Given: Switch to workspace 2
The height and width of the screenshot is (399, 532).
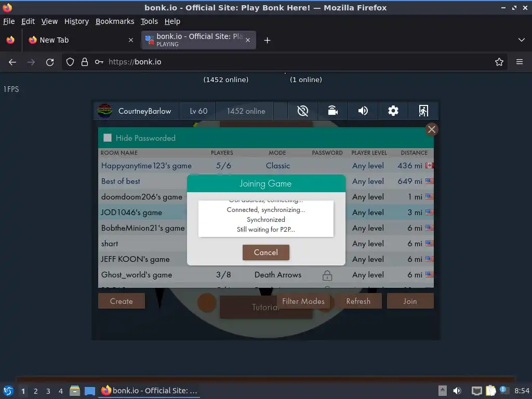Looking at the screenshot, I should coord(36,391).
